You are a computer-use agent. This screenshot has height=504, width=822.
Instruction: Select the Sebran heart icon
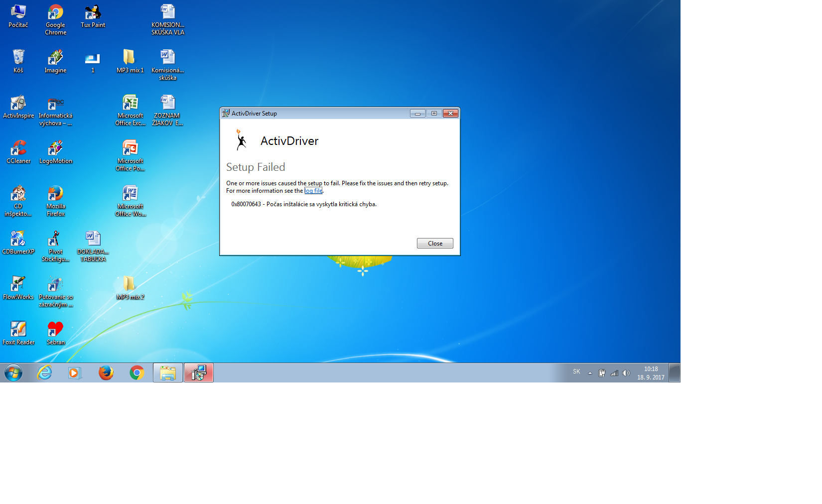(x=56, y=333)
